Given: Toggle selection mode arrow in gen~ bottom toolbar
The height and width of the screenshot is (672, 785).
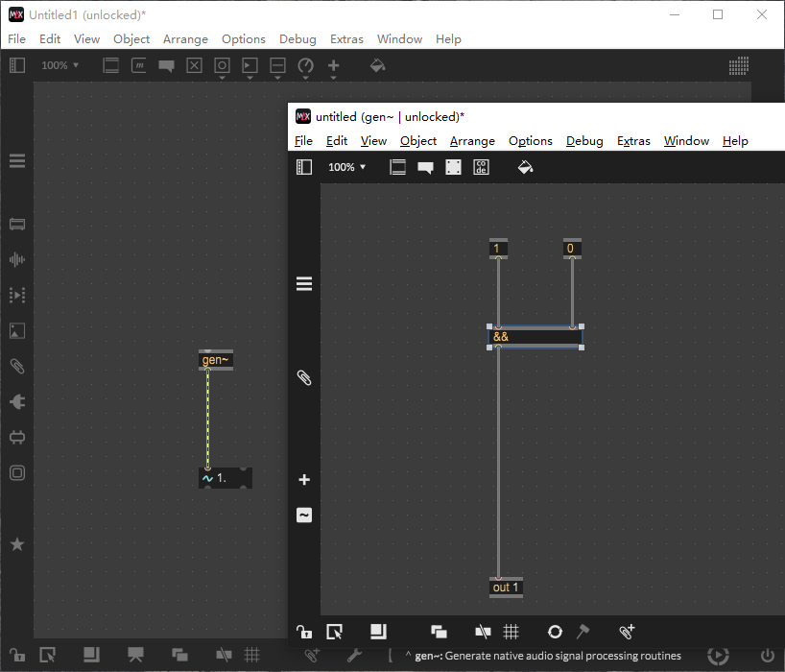Looking at the screenshot, I should pyautogui.click(x=334, y=632).
